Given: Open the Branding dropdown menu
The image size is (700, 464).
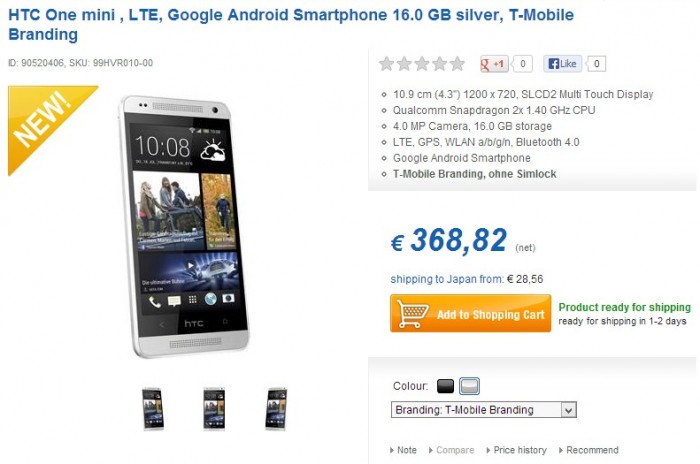Looking at the screenshot, I should pos(483,410).
